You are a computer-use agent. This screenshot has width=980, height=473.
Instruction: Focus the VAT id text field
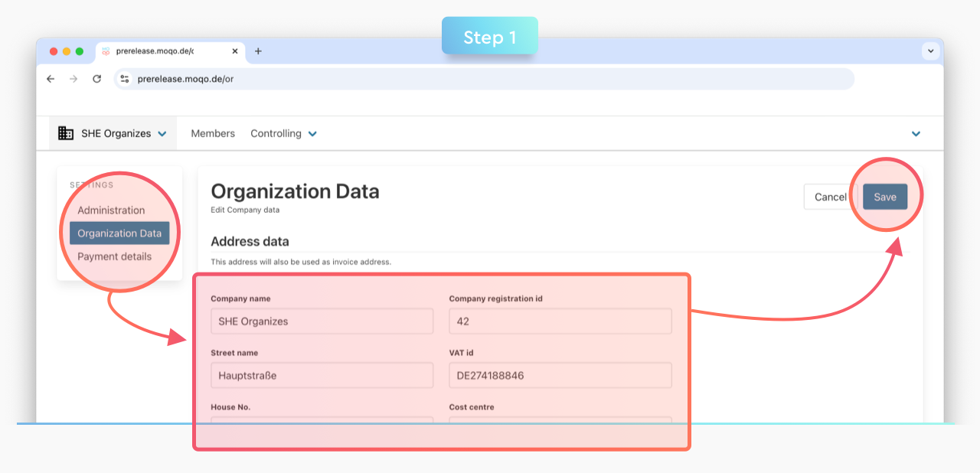tap(560, 376)
